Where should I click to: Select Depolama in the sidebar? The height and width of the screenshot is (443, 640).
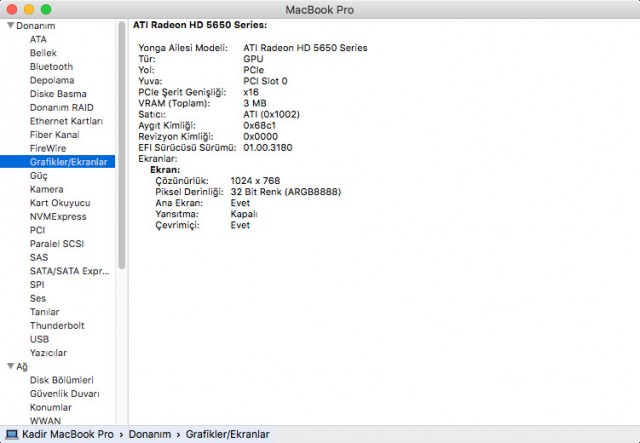pos(52,80)
